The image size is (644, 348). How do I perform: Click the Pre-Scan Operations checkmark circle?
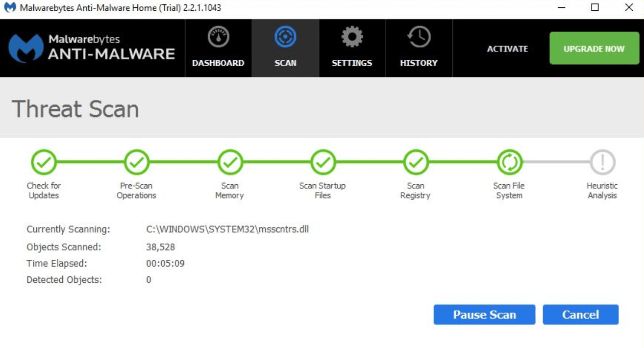point(137,162)
